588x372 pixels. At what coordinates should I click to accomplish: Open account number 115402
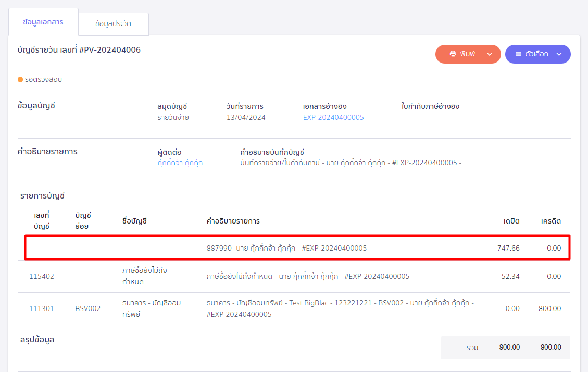[x=42, y=276]
